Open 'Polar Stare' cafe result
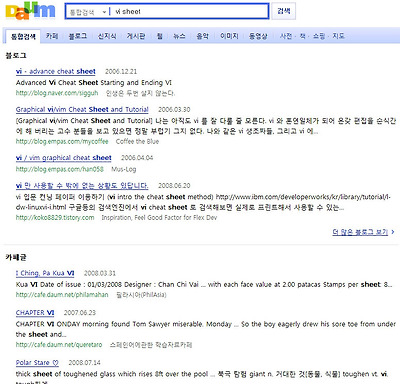Image resolution: width=400 pixels, height=384 pixels. [x=37, y=363]
